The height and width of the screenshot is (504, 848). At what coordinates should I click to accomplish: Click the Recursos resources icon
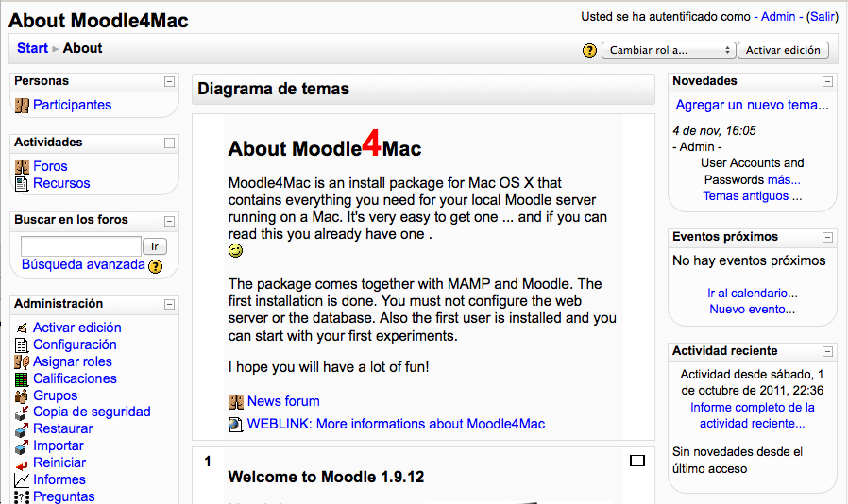point(23,184)
